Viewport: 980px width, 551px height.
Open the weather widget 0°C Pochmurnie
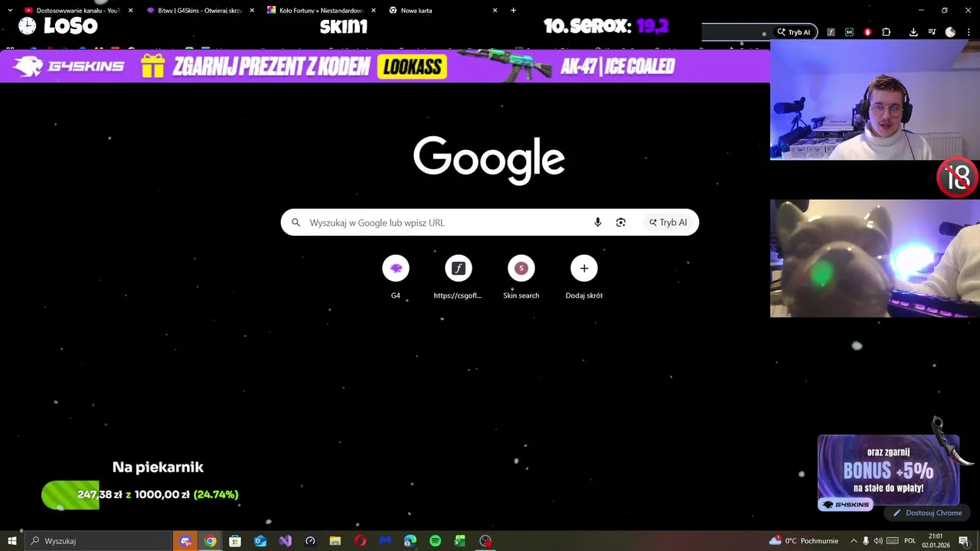click(803, 541)
